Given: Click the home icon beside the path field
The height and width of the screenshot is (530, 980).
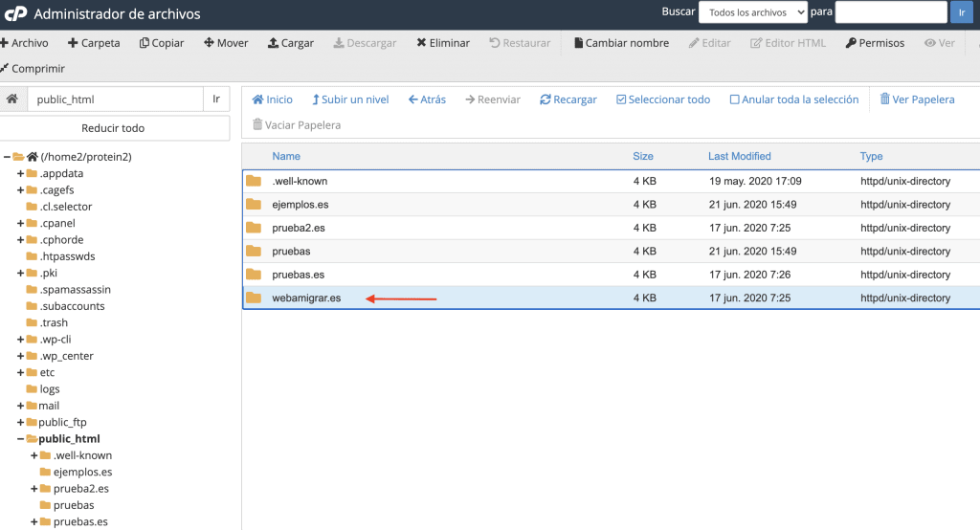Looking at the screenshot, I should tap(12, 99).
